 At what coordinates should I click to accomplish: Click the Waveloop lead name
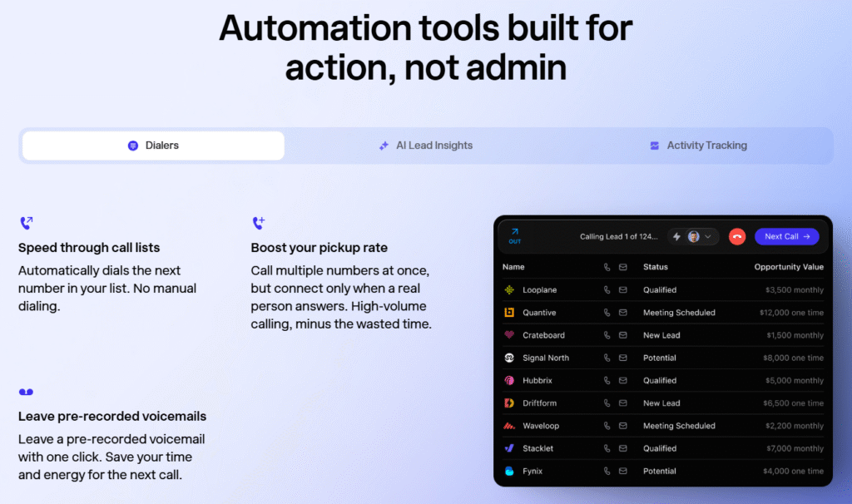pyautogui.click(x=541, y=426)
